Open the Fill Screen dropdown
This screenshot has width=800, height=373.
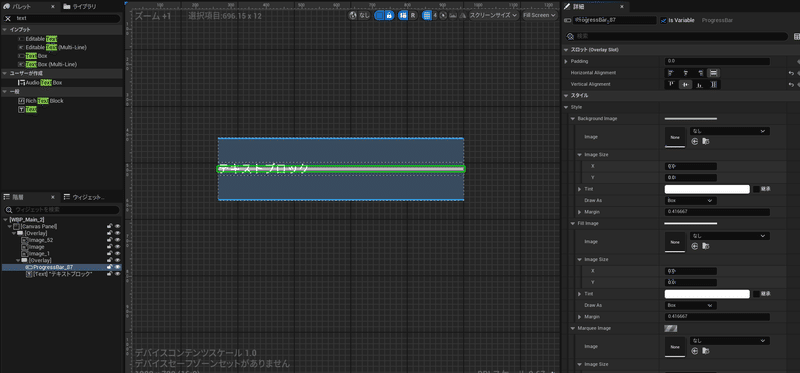point(539,15)
